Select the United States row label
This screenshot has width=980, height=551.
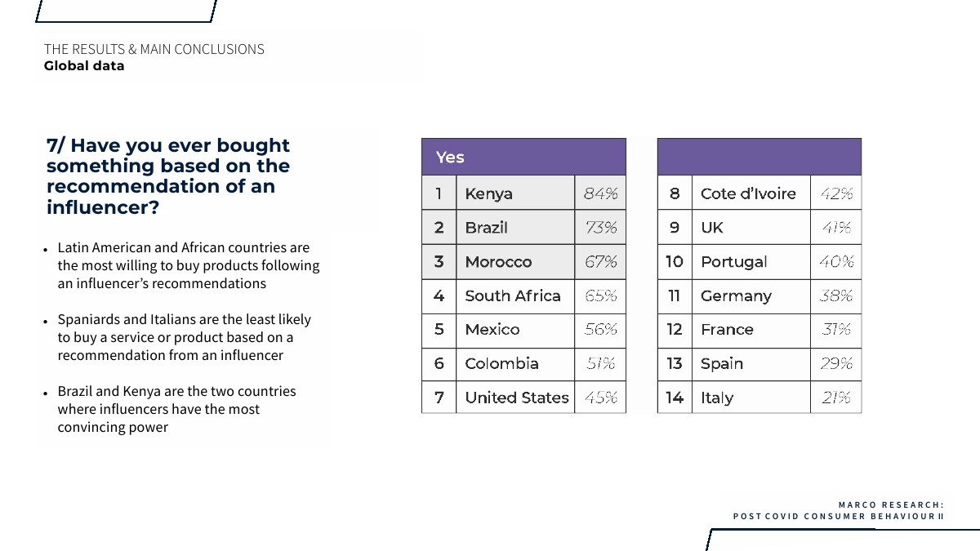[x=516, y=398]
